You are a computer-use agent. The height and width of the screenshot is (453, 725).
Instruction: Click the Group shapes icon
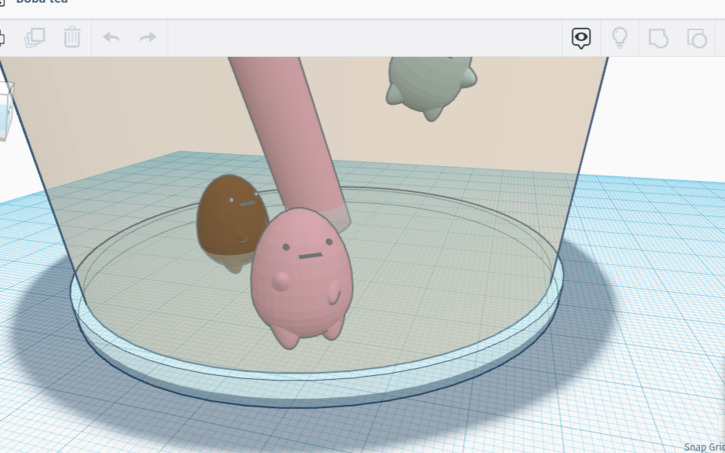coord(658,38)
